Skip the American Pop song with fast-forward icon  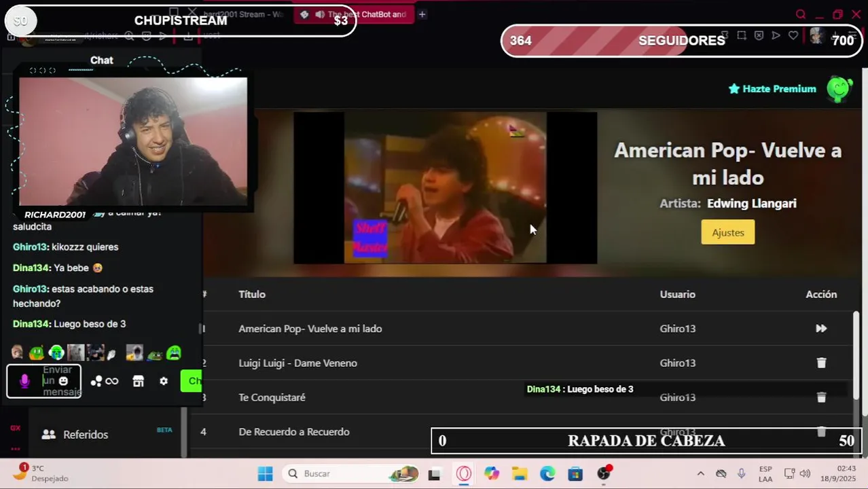(x=821, y=329)
